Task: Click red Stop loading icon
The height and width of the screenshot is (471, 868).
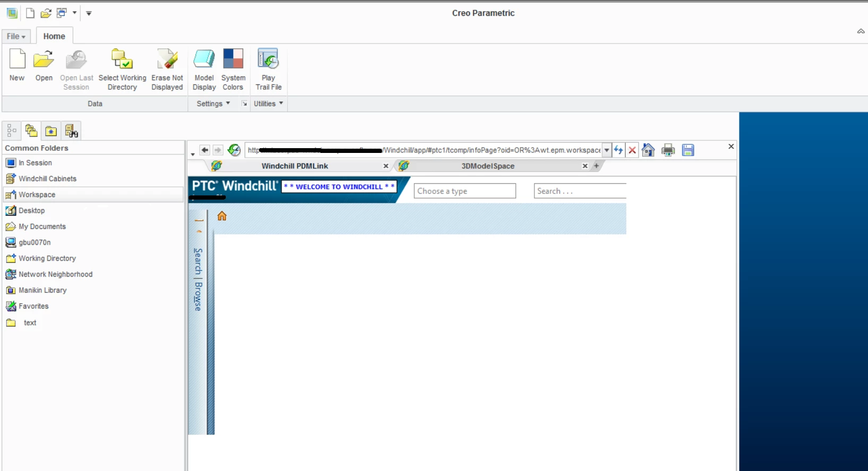Action: click(632, 150)
